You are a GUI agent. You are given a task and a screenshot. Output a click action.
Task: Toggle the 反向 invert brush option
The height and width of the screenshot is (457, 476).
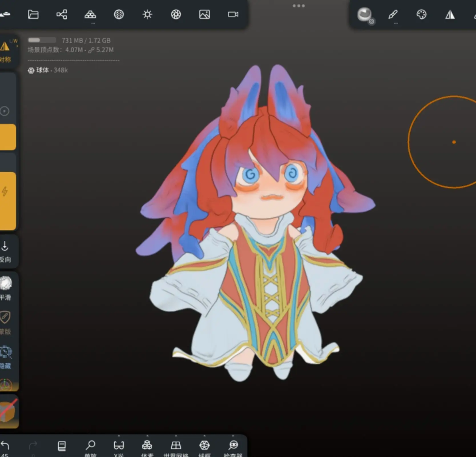[x=5, y=251]
